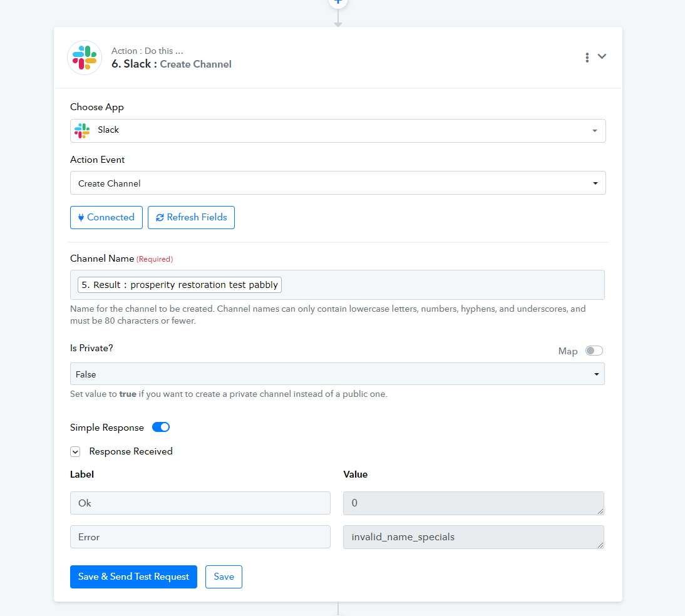Click the small Slack icon in Choose App
This screenshot has height=616, width=685.
82,130
